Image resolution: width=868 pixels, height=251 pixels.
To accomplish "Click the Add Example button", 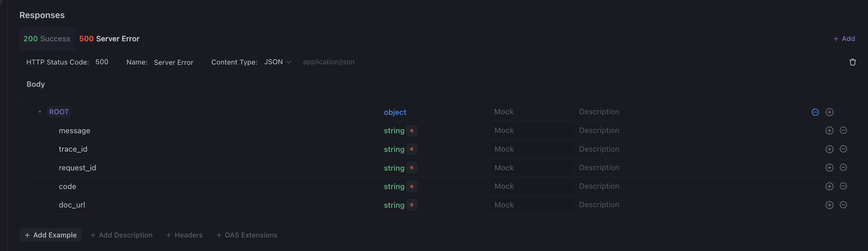I will tap(51, 235).
